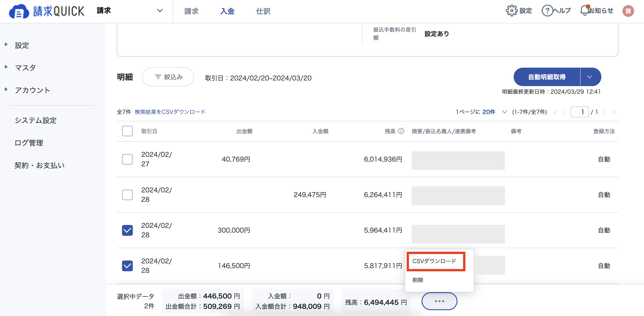Toggle the select-all checkbox in the header row

127,131
